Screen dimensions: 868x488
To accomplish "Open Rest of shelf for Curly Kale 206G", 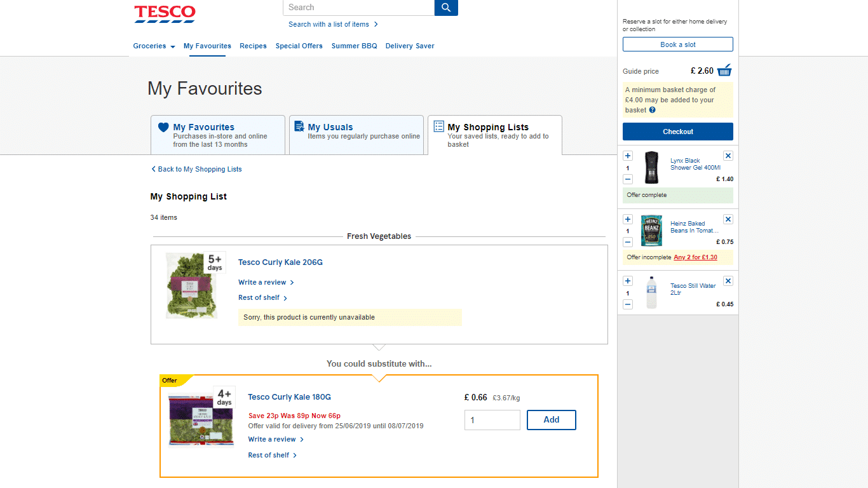I will (262, 297).
